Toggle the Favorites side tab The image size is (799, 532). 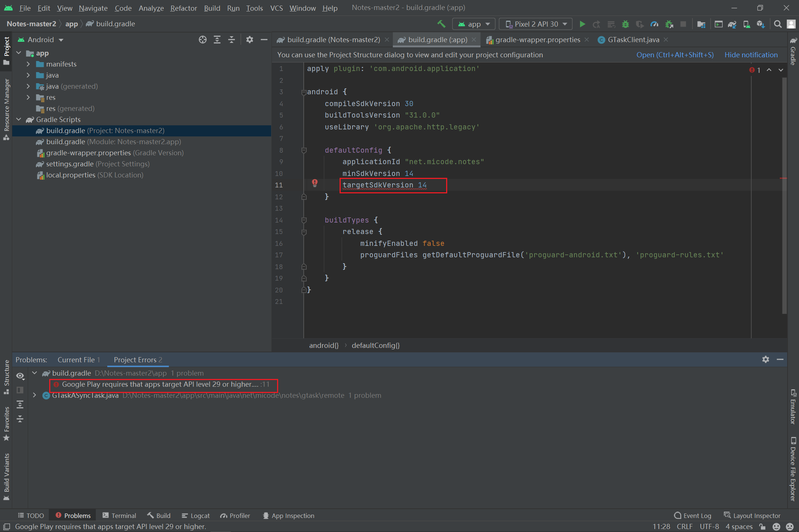(6, 424)
